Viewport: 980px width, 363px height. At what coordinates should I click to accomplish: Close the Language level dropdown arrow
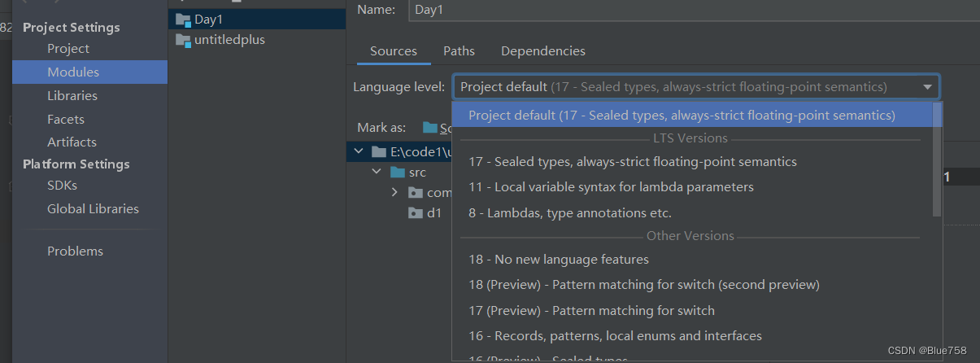927,87
